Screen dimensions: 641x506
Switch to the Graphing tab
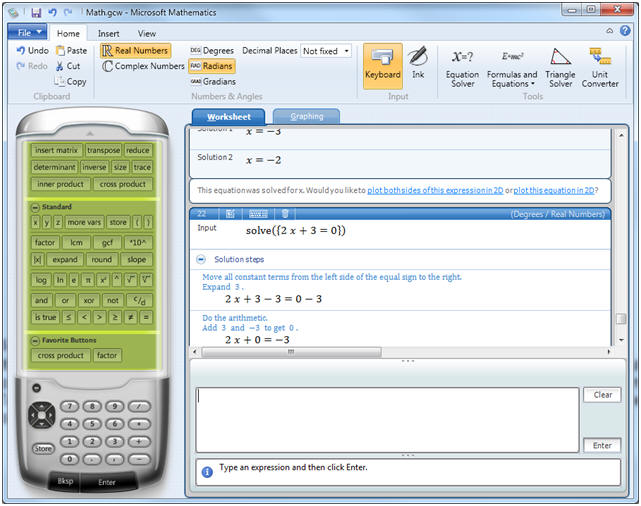click(x=307, y=116)
